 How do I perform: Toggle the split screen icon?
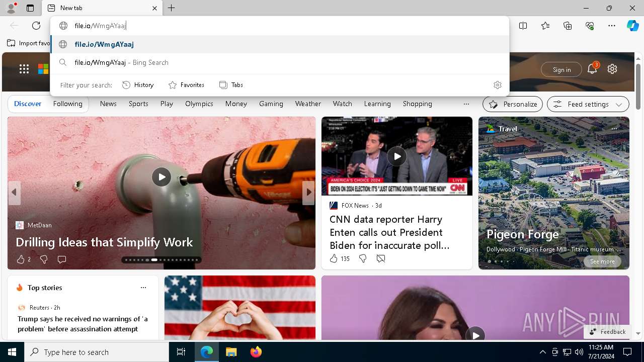(523, 26)
